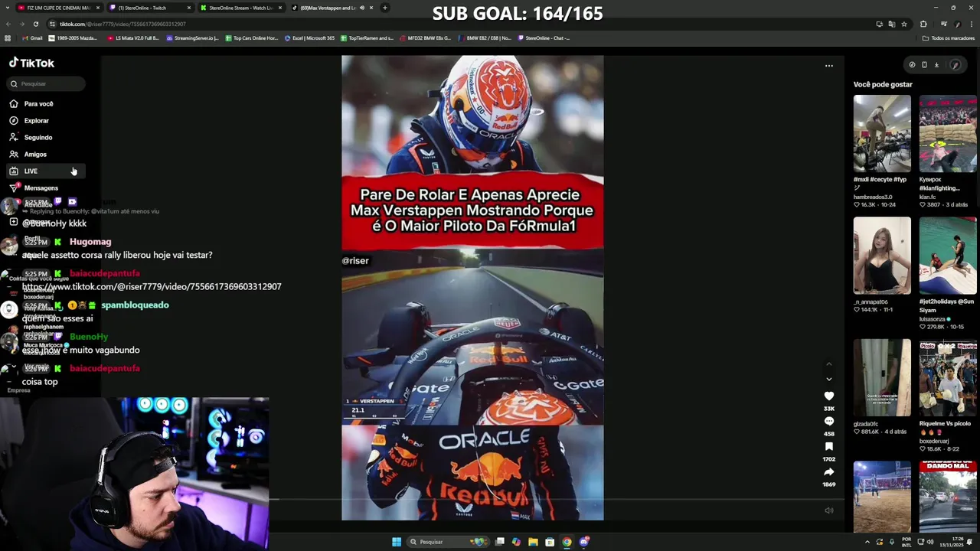
Task: Save video with bookmark icon
Action: [x=828, y=446]
